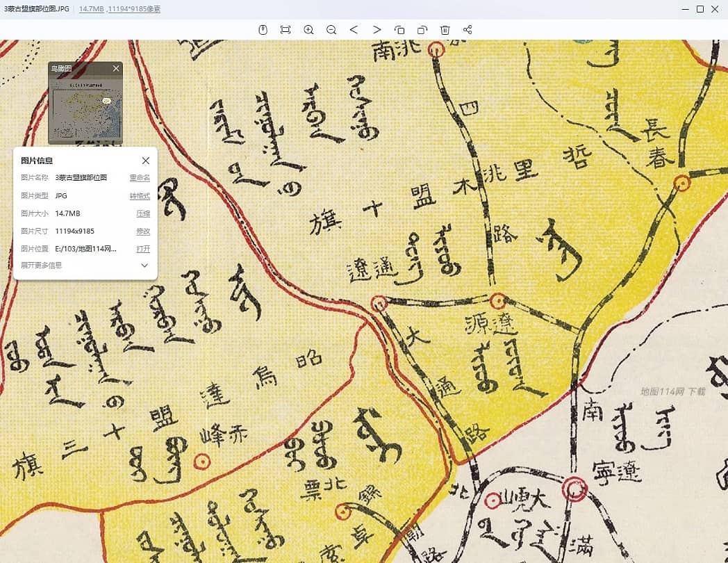Go to previous image with left arrow
The width and height of the screenshot is (728, 563).
354,30
